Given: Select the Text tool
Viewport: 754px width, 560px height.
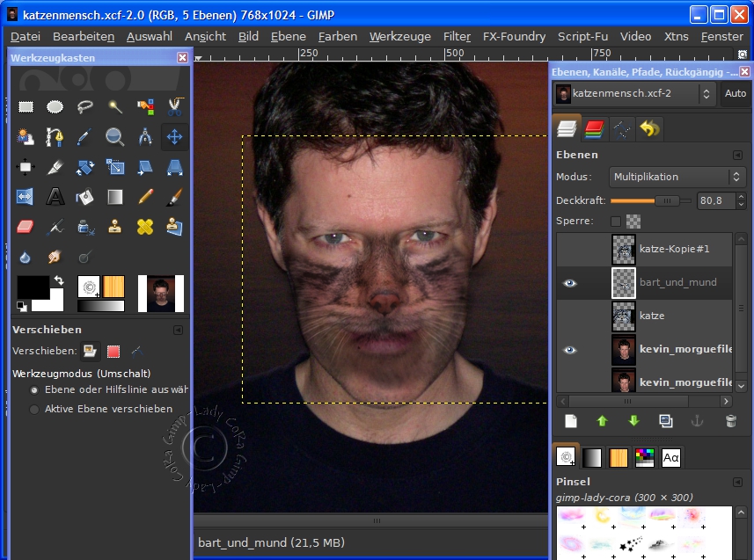Looking at the screenshot, I should click(x=55, y=197).
